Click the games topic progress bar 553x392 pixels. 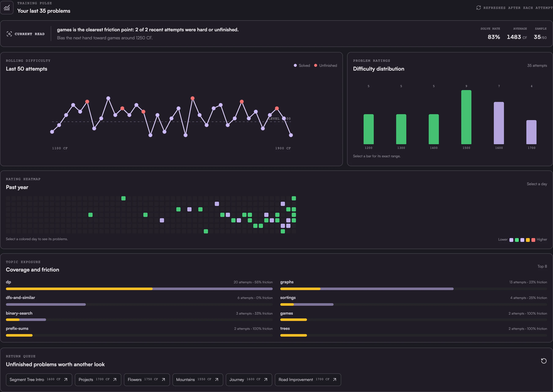pos(413,320)
